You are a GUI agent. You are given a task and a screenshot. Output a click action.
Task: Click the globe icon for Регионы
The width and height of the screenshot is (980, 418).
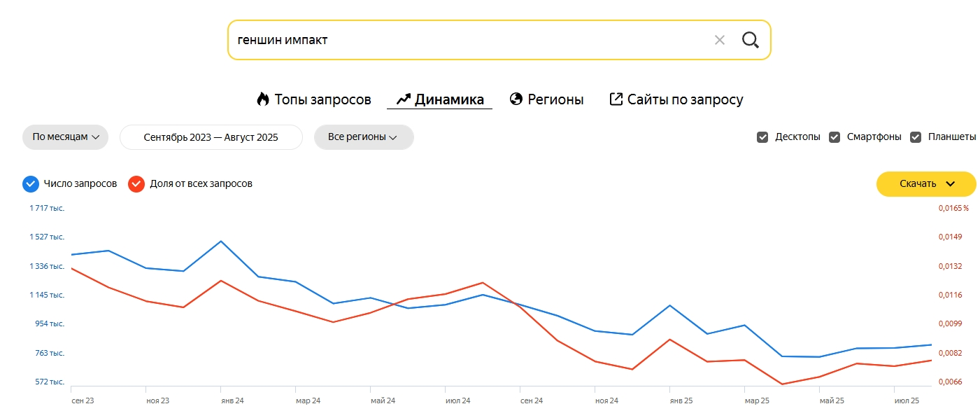point(516,99)
